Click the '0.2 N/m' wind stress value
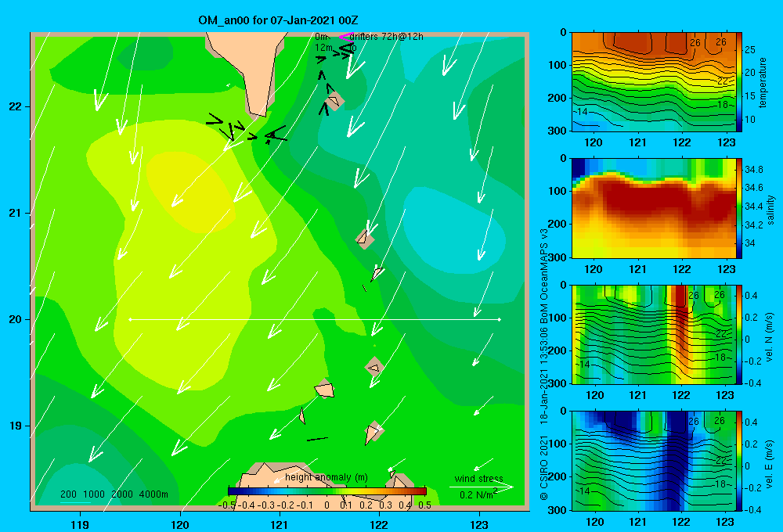 (476, 495)
